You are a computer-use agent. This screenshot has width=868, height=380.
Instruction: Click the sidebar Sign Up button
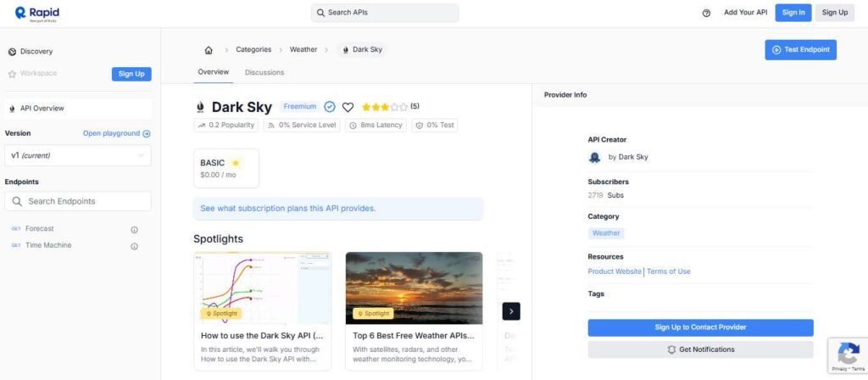131,75
